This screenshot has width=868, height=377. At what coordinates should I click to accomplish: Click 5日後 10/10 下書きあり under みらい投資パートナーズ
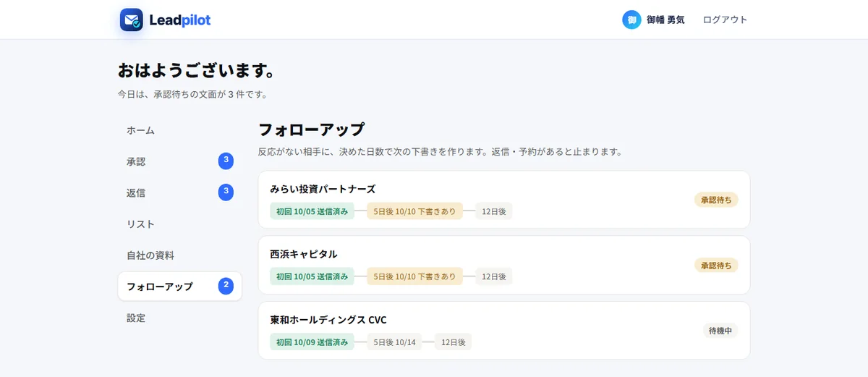[414, 211]
